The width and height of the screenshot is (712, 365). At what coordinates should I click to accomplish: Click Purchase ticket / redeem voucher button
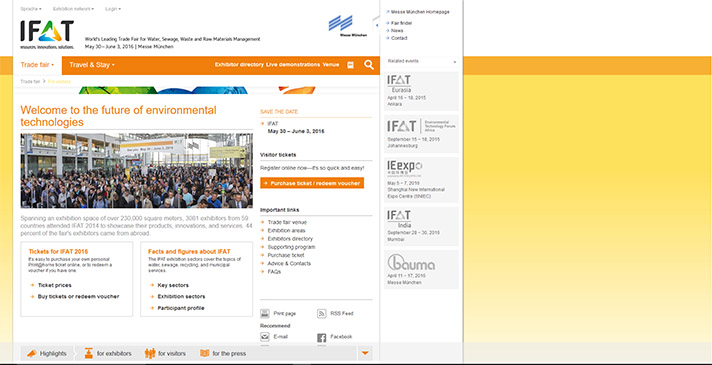tap(312, 183)
